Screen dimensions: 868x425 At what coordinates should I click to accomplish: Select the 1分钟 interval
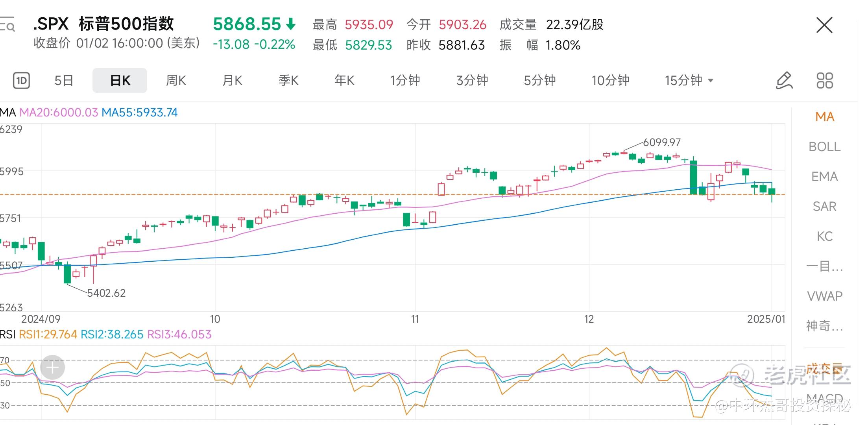[x=405, y=81]
